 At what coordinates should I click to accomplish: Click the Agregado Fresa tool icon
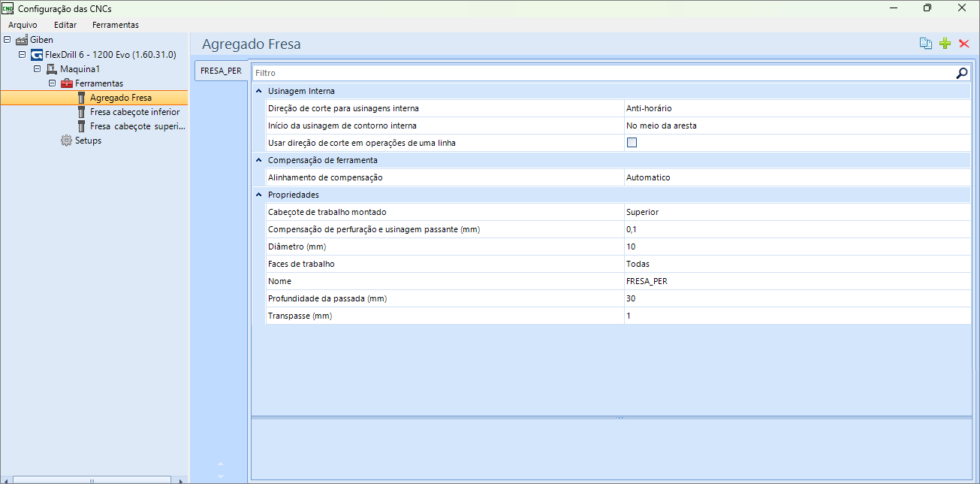[x=82, y=98]
